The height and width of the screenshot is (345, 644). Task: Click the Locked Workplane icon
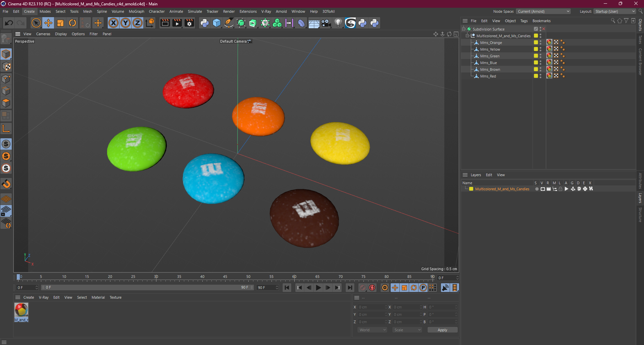pyautogui.click(x=6, y=211)
